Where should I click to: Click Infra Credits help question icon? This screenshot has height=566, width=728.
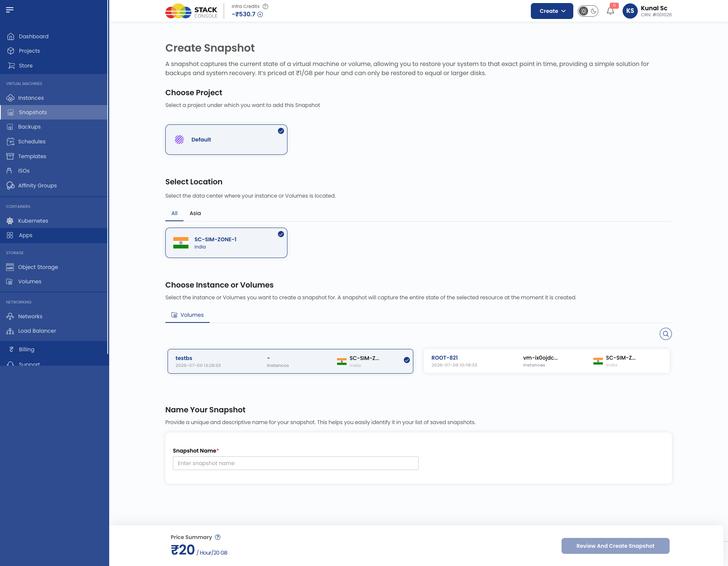(x=265, y=6)
